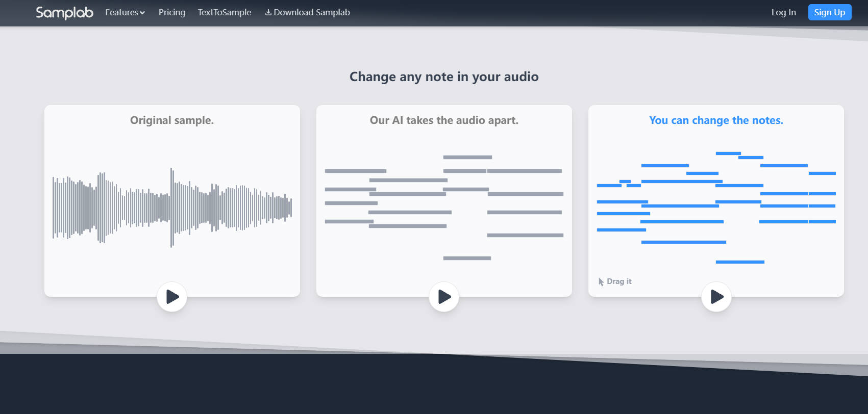This screenshot has height=414, width=868.
Task: Select the lowest blue note bar
Action: (x=740, y=262)
